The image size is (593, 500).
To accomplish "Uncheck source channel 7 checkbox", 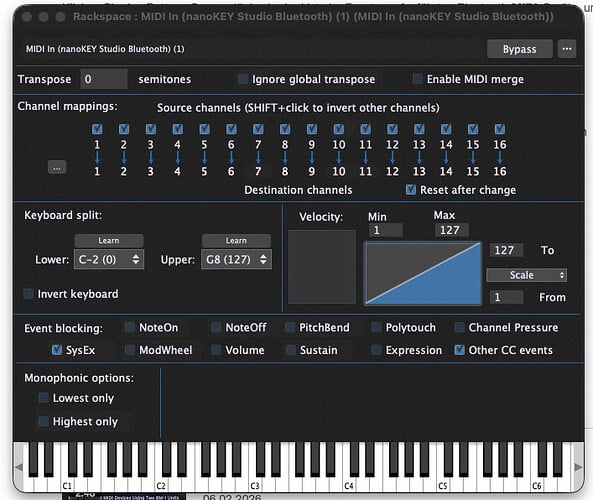I will (258, 129).
